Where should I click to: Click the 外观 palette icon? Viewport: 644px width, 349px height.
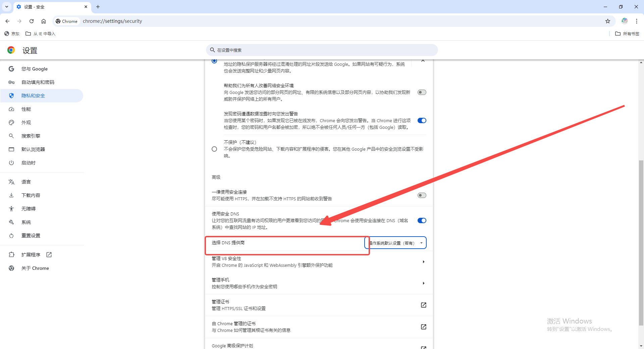point(11,122)
